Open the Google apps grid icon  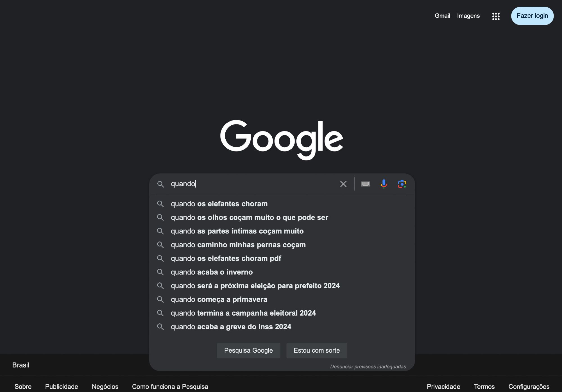click(496, 16)
